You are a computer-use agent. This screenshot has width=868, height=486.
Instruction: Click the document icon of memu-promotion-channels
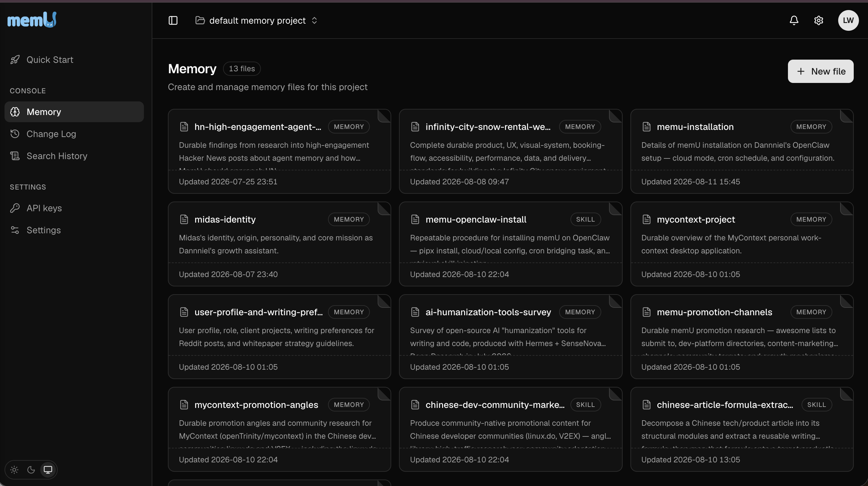tap(646, 312)
